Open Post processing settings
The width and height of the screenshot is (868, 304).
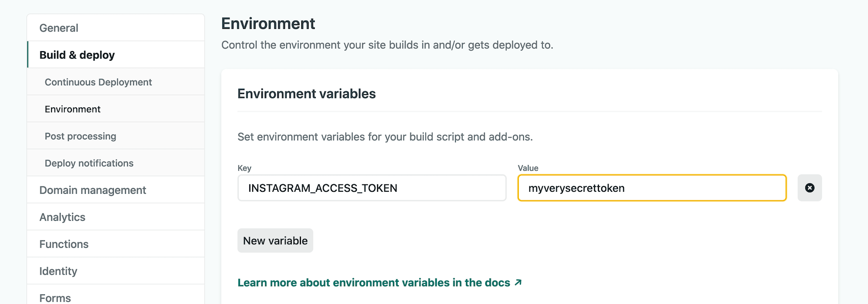81,136
